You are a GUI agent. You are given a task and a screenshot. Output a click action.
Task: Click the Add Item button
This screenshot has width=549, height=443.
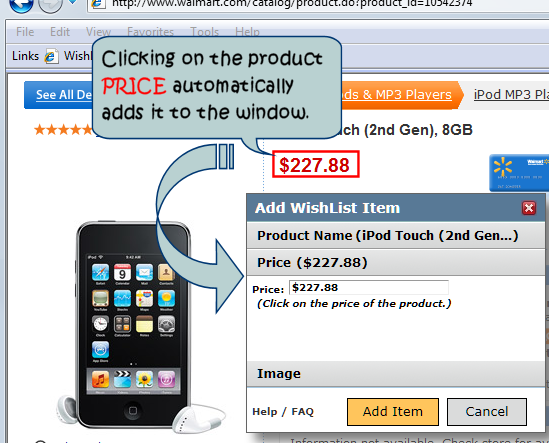coord(393,411)
